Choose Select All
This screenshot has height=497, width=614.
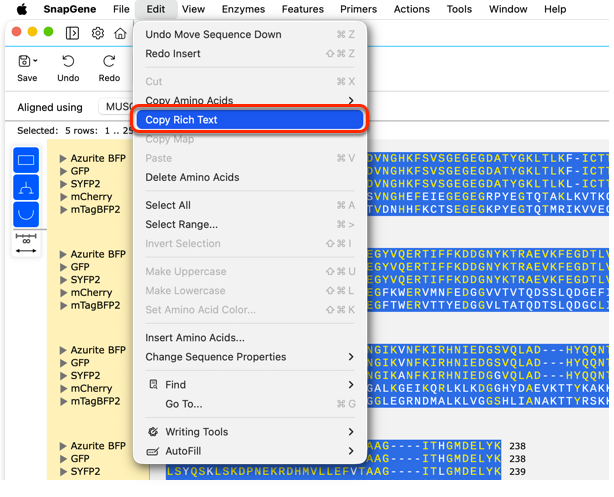coord(250,205)
